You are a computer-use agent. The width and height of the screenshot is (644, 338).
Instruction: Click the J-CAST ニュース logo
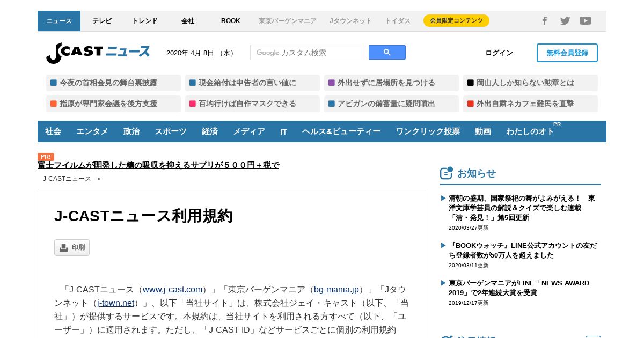[x=98, y=53]
